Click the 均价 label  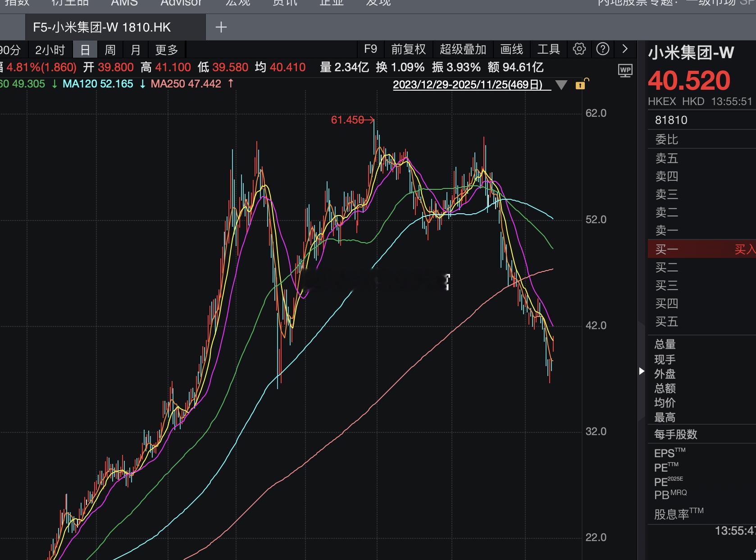665,403
